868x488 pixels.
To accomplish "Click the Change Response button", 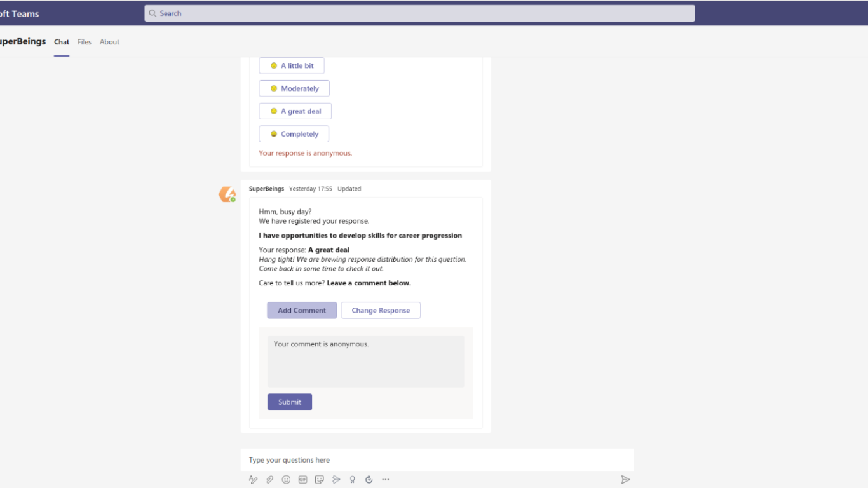I will coord(381,310).
